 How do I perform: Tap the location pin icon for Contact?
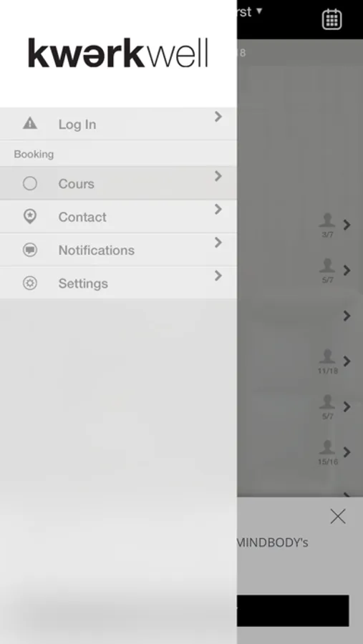pos(30,216)
